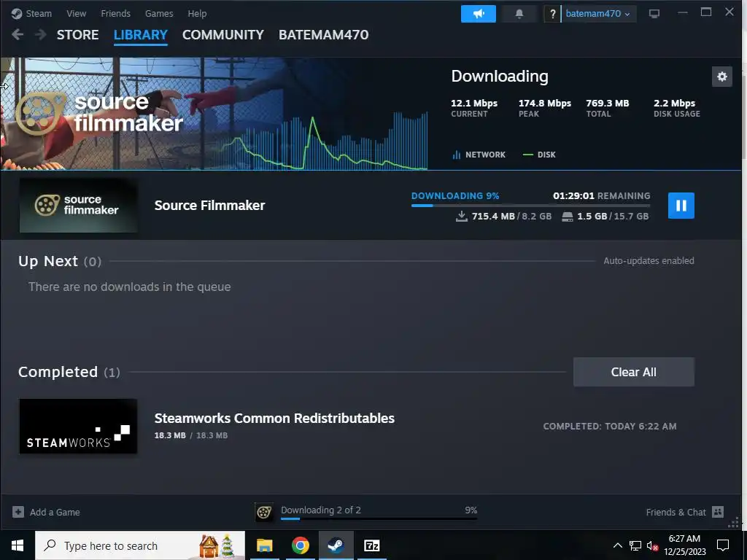The image size is (747, 560).
Task: Click the 2.2 Mbps disk usage stat
Action: tap(676, 108)
